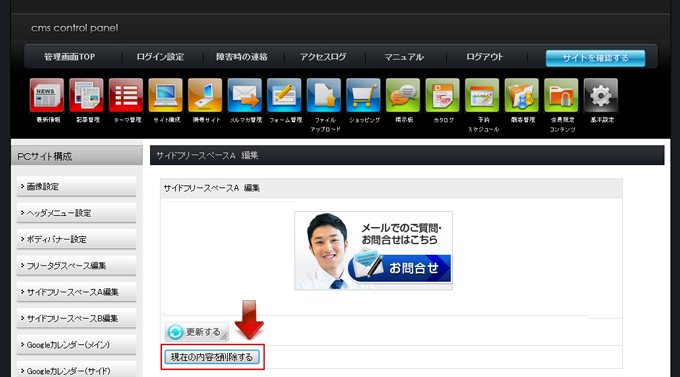Open ログイン設定 in the top menu
Image resolution: width=680 pixels, height=377 pixels.
pyautogui.click(x=160, y=57)
